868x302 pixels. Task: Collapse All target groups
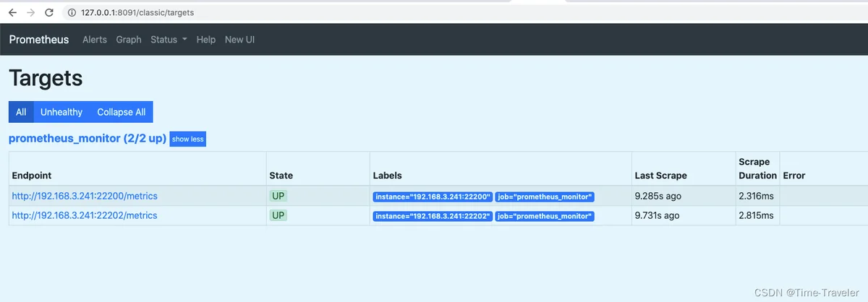[x=122, y=112]
